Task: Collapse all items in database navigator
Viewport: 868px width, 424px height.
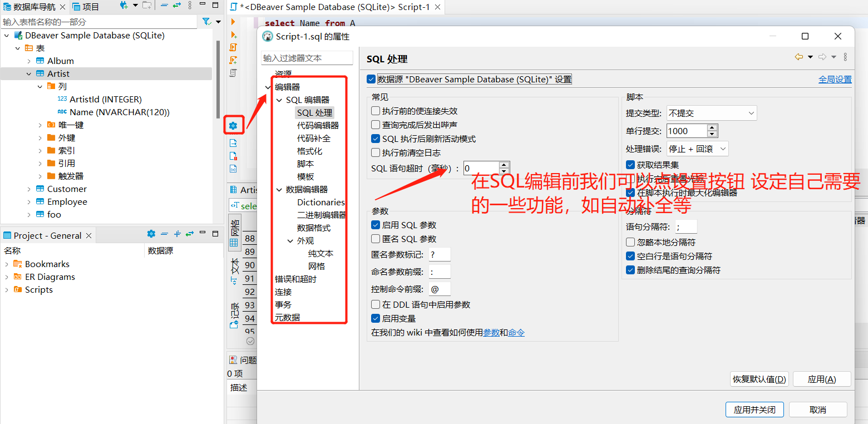Action: tap(164, 6)
